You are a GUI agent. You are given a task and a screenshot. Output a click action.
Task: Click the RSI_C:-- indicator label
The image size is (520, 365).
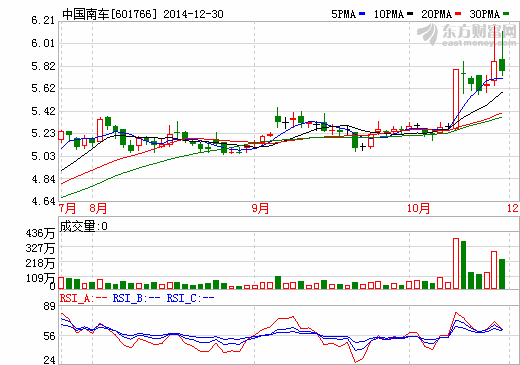tap(190, 298)
